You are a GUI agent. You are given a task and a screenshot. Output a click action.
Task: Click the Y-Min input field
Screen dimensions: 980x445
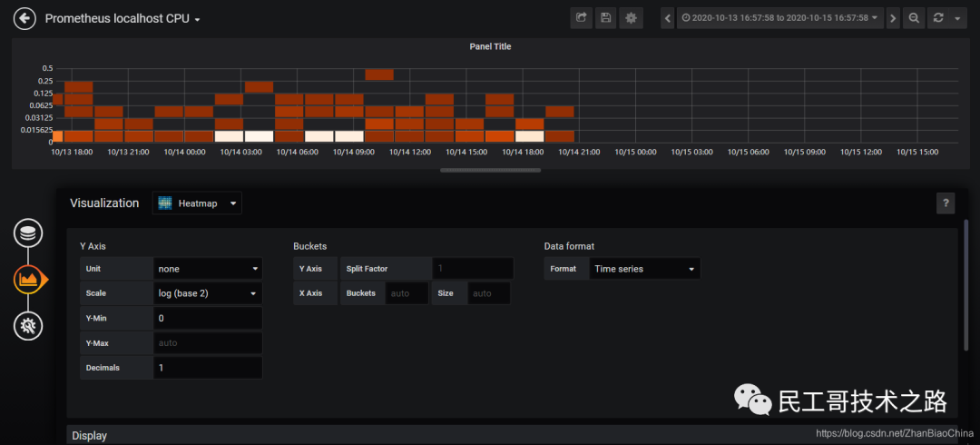[x=208, y=318]
